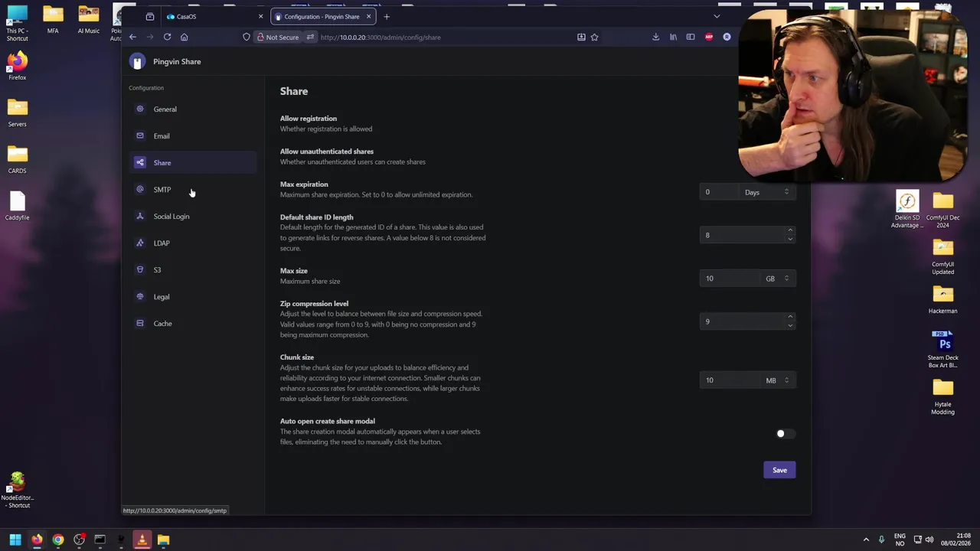The height and width of the screenshot is (551, 980).
Task: Reload the current page
Action: pos(167,37)
